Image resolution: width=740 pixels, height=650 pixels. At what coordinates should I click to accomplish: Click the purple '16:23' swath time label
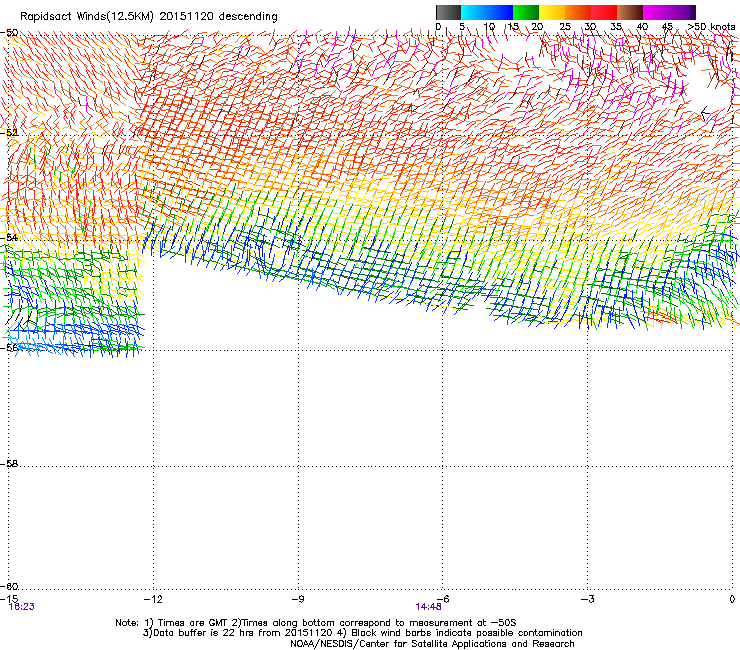21,607
